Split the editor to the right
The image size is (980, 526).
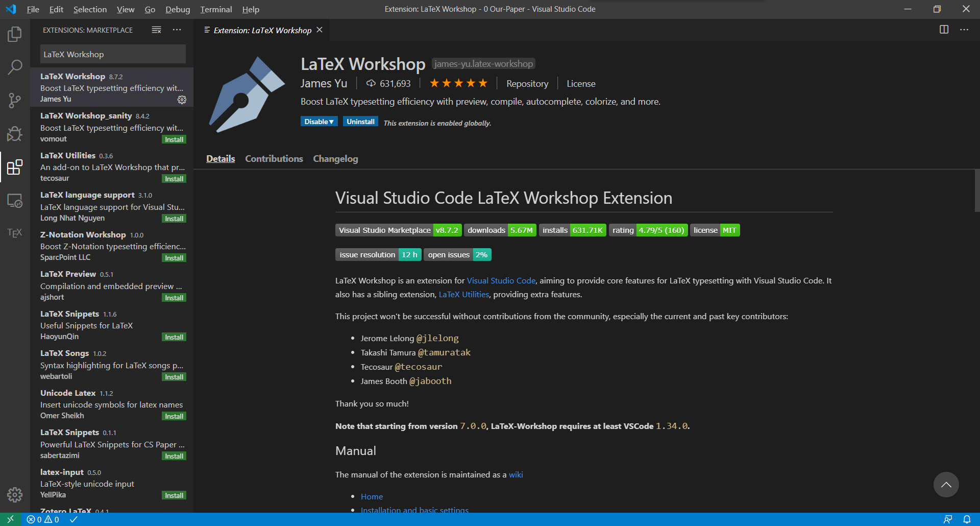(944, 30)
